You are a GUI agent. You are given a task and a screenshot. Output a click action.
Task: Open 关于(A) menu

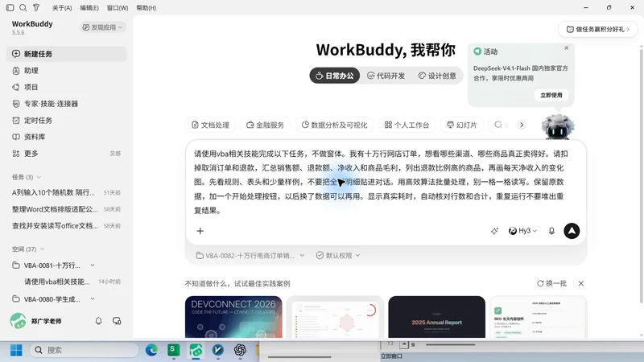(x=62, y=8)
